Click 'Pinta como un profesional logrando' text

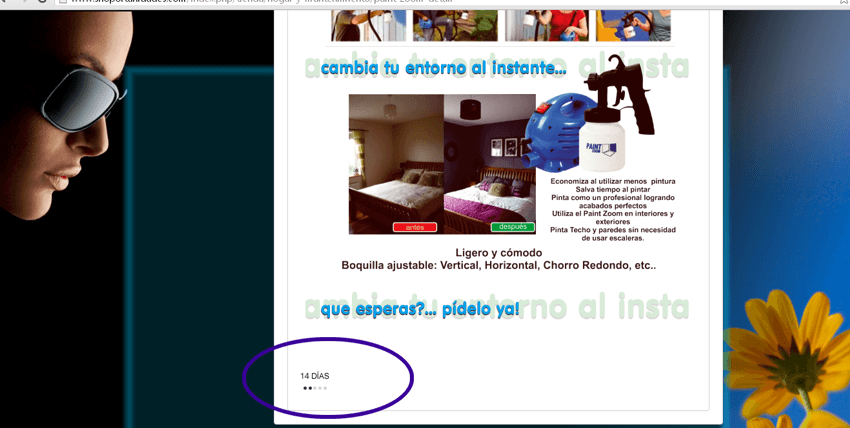613,198
